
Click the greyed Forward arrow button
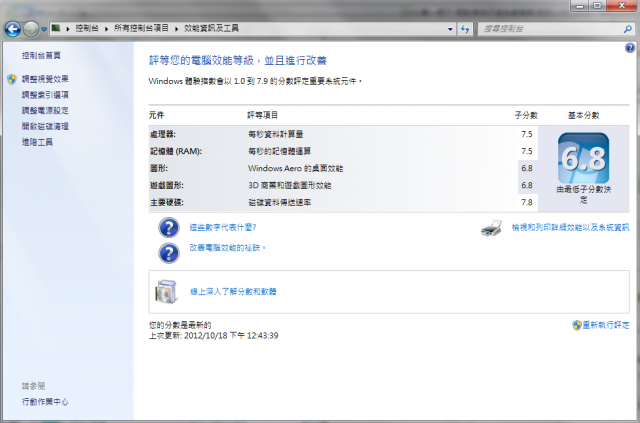click(31, 29)
